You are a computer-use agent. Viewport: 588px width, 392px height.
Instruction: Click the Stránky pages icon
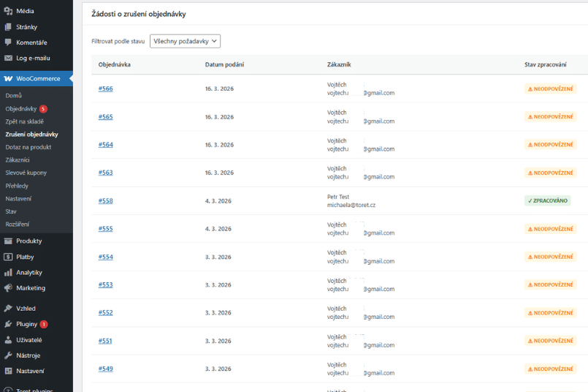click(8, 27)
